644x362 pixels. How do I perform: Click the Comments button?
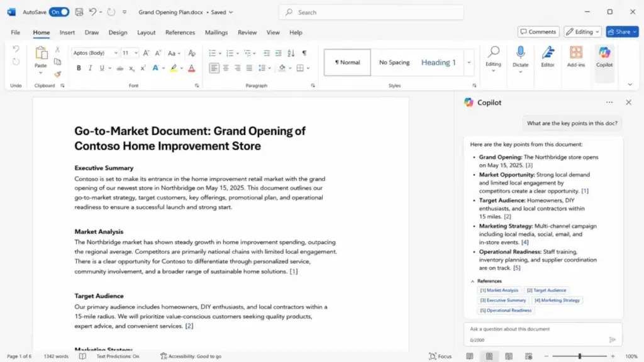tap(538, 31)
